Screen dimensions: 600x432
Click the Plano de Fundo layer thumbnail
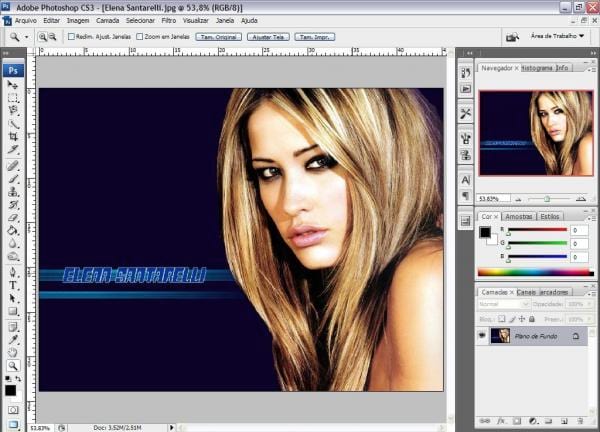pos(500,336)
